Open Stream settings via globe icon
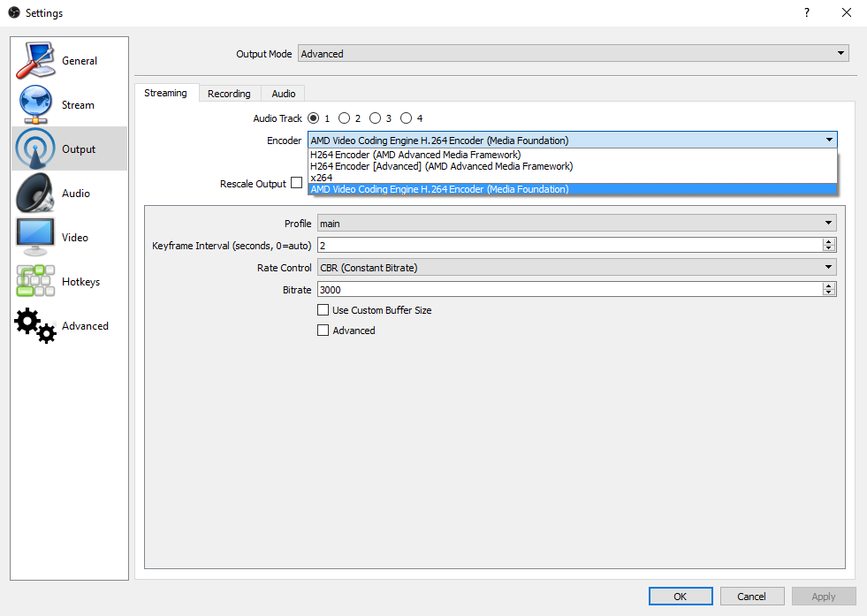This screenshot has height=616, width=867. (x=35, y=104)
